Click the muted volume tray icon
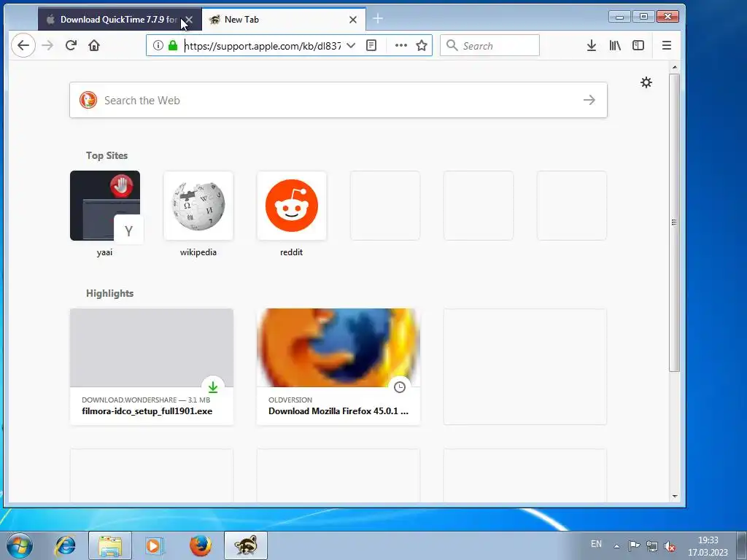Image resolution: width=747 pixels, height=560 pixels. (x=670, y=546)
